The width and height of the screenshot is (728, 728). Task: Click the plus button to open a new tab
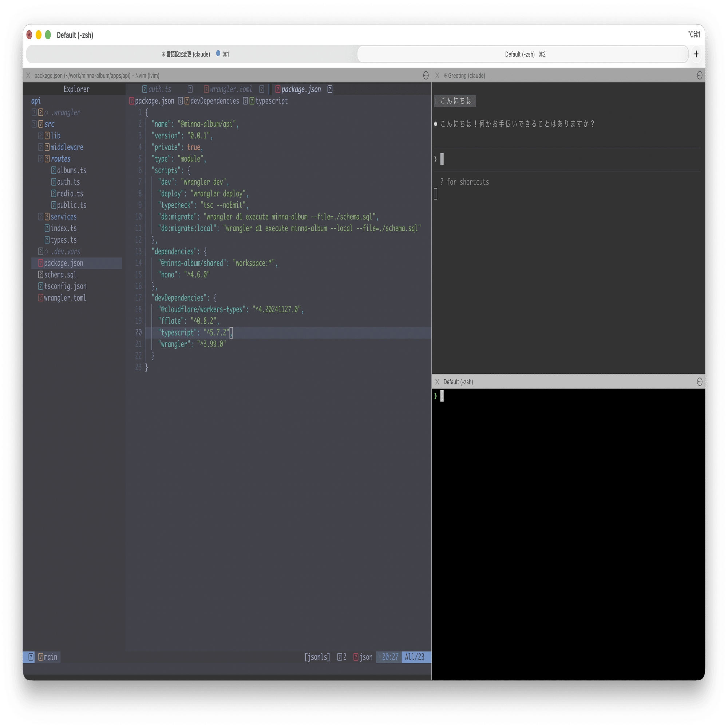(x=696, y=54)
